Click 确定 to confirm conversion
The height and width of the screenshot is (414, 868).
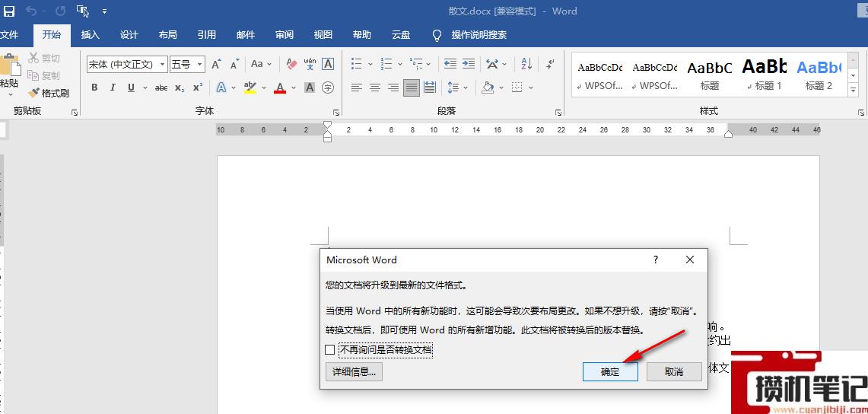click(610, 372)
